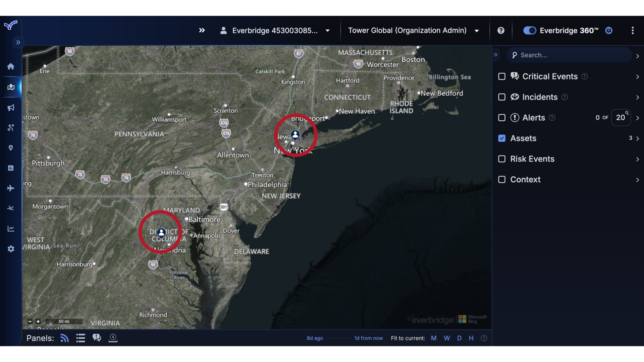Click the Settings gear icon in sidebar
This screenshot has width=644, height=362.
click(x=11, y=249)
